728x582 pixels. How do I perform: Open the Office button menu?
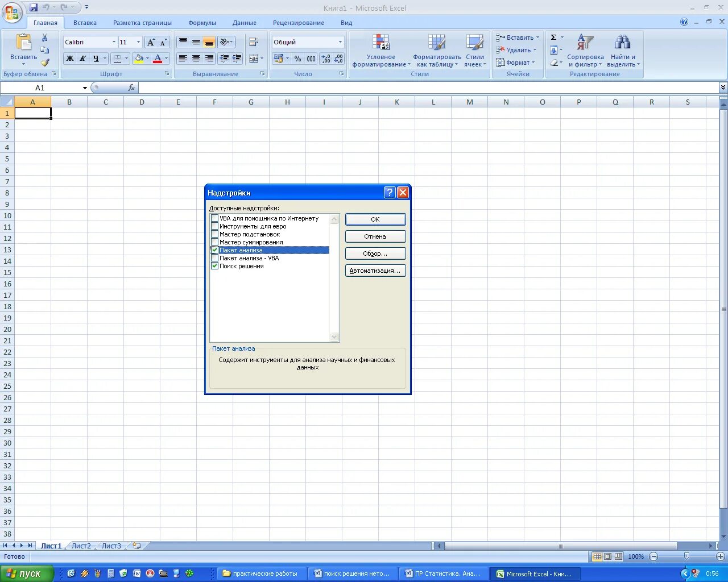click(x=12, y=12)
